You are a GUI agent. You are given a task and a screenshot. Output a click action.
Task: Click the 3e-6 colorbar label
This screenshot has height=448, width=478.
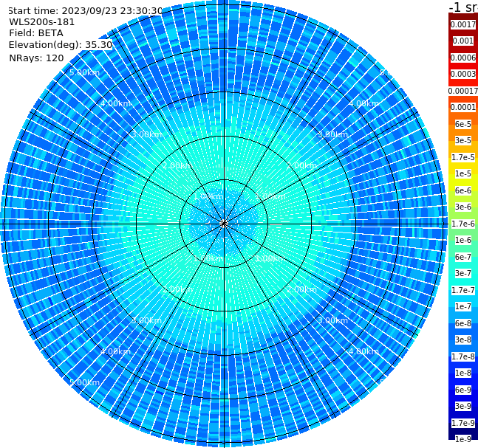tap(463, 207)
